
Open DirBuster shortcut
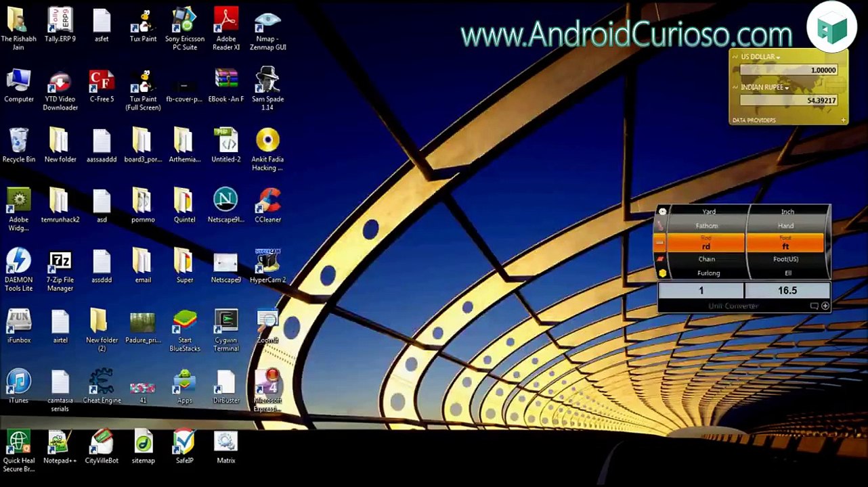[x=226, y=386]
